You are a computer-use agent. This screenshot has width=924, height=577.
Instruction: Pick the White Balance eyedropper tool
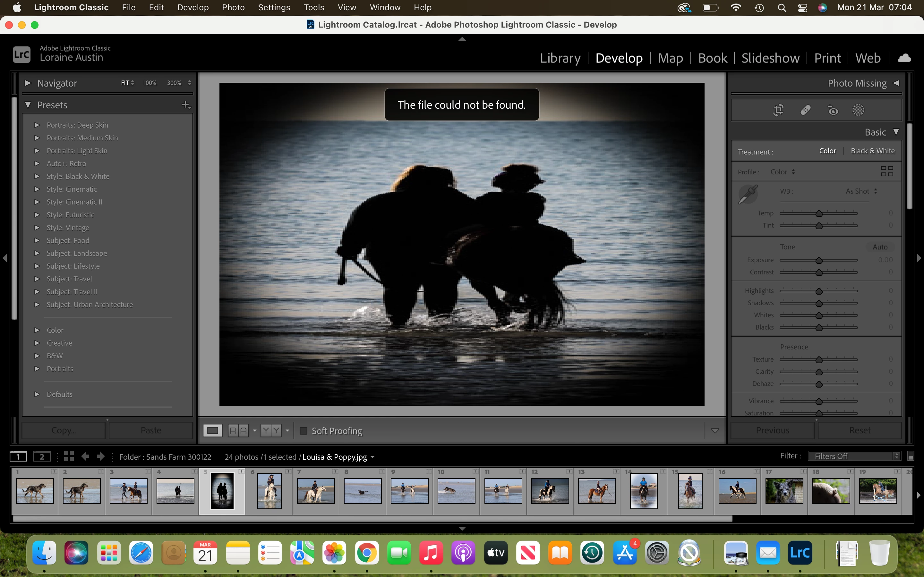748,194
